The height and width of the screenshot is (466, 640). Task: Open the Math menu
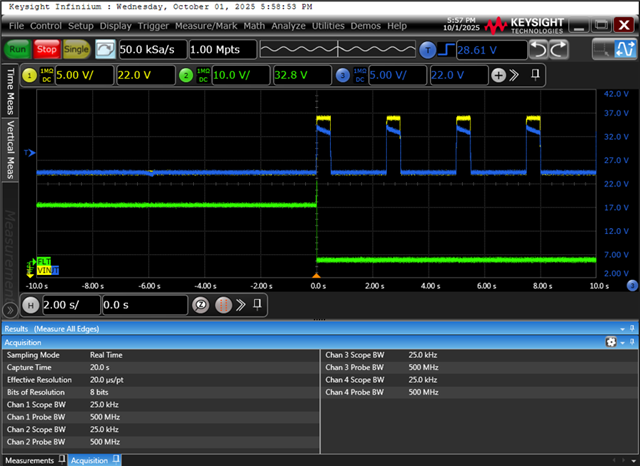(254, 26)
